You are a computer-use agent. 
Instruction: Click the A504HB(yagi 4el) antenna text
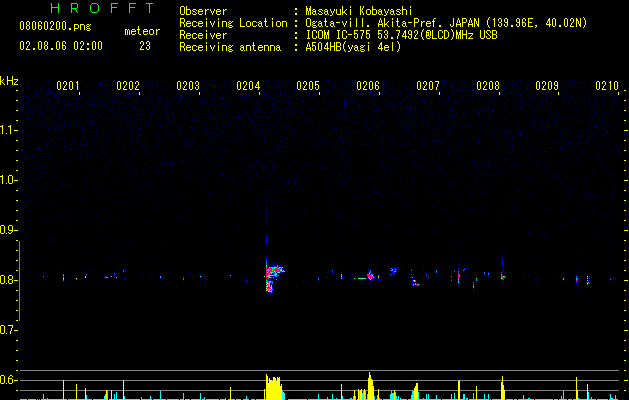(353, 47)
